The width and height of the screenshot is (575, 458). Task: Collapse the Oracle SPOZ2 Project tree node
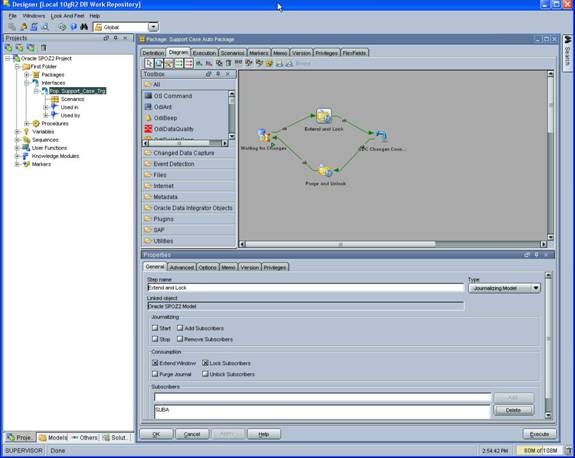(7, 58)
